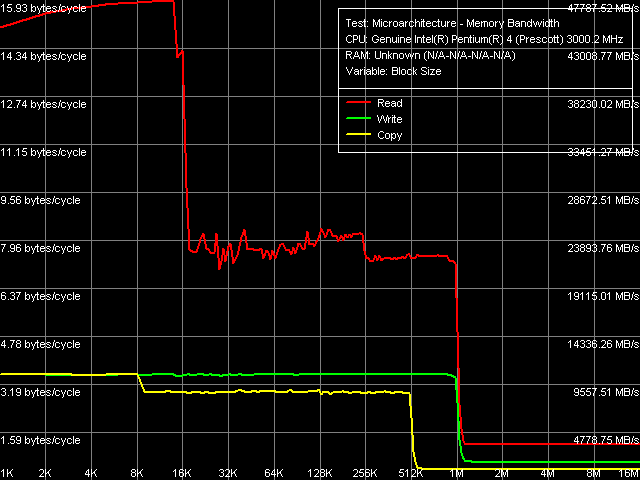The height and width of the screenshot is (480, 640).
Task: Click the '4778.75 MB/s' right axis label
Action: 606,440
